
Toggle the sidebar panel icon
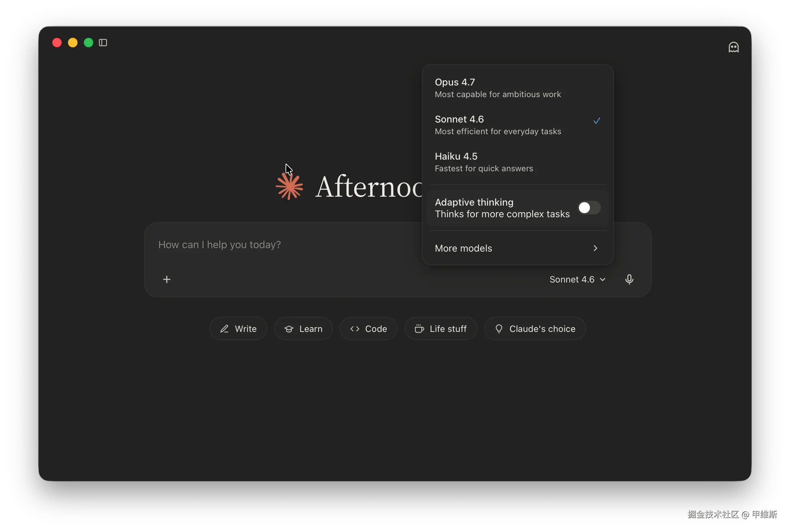tap(103, 43)
